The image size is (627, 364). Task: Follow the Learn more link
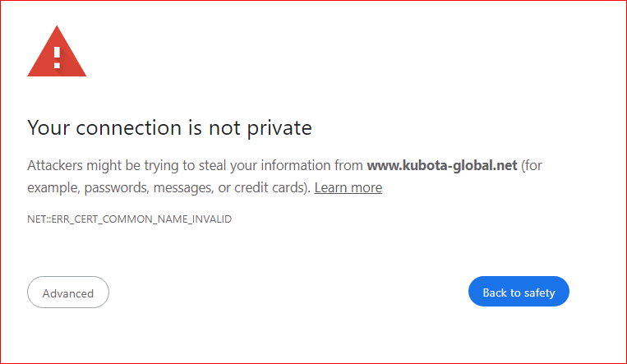coord(348,187)
